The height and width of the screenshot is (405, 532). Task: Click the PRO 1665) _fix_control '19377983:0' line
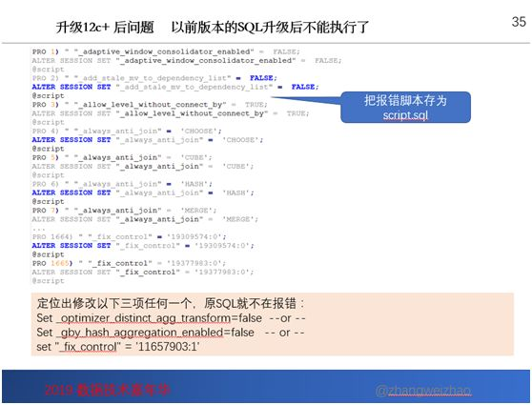[x=130, y=264]
